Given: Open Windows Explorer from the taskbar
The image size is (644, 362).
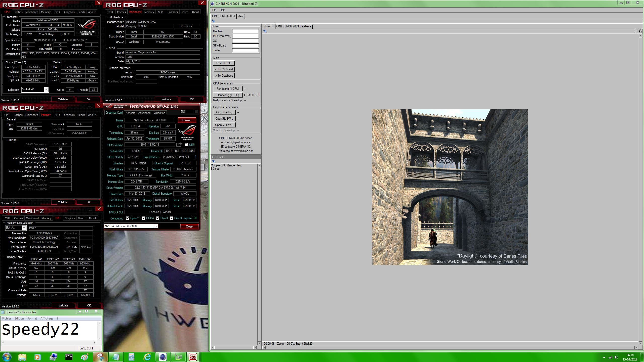Looking at the screenshot, I should pos(22,357).
